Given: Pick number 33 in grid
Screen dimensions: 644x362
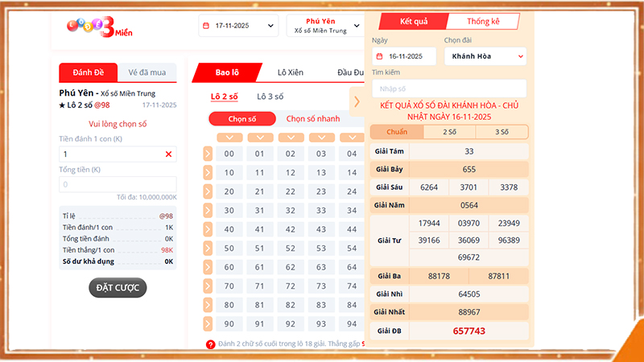Looking at the screenshot, I should pyautogui.click(x=321, y=211).
